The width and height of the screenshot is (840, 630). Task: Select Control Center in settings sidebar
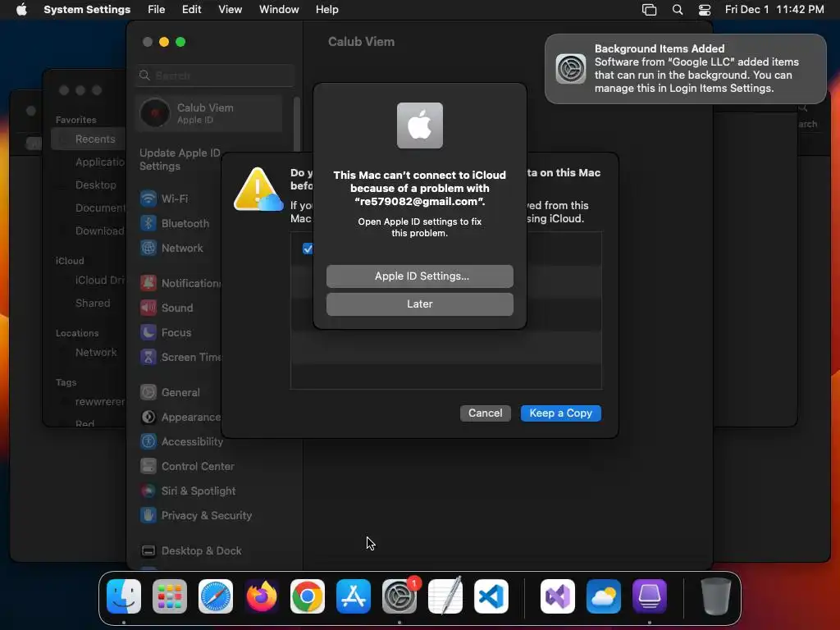[188, 466]
